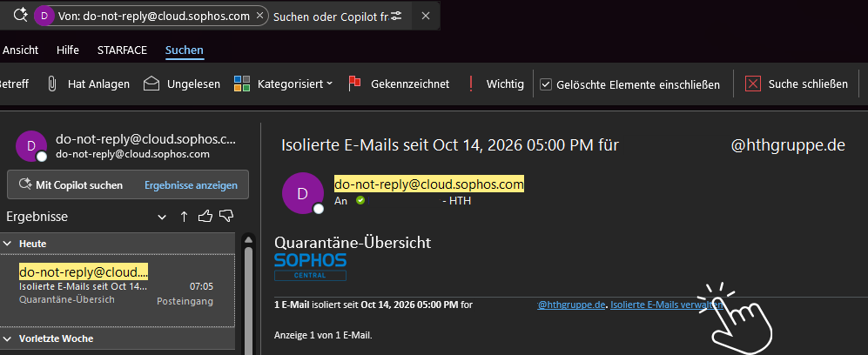The width and height of the screenshot is (868, 355).
Task: Filter by Ungelesen envelope icon
Action: point(151,84)
